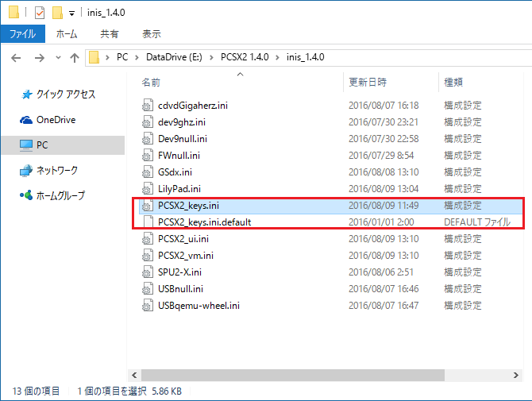Select the file name PCSX2_ui.ini
This screenshot has height=401, width=532.
coord(183,239)
